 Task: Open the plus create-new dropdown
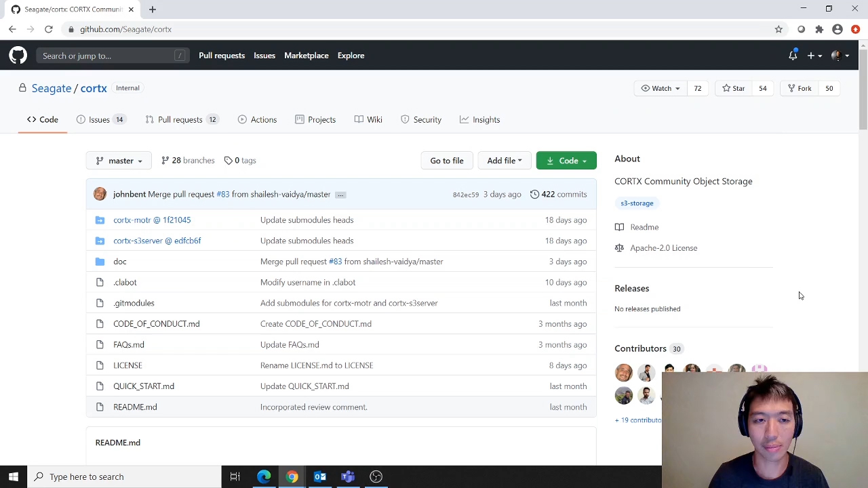[814, 56]
